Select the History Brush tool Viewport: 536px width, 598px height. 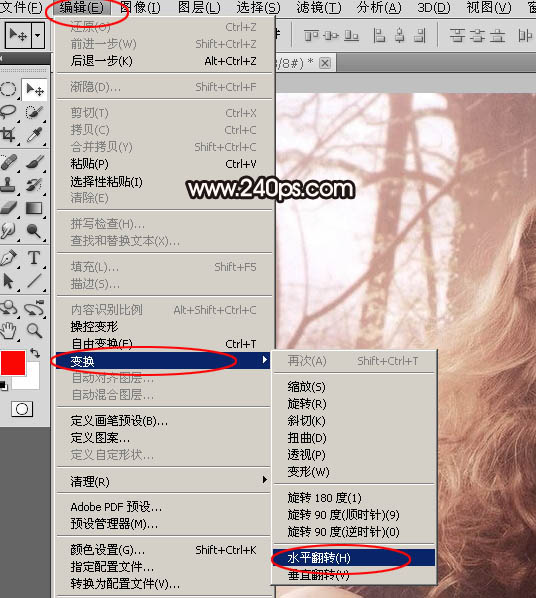pos(35,185)
